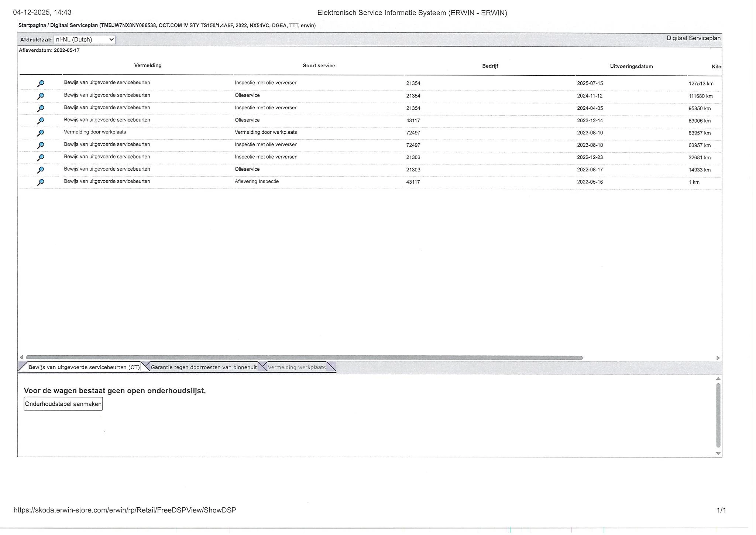Click Onderhoudstabel aanmaken button
Viewport: 756px width, 535px height.
point(63,404)
